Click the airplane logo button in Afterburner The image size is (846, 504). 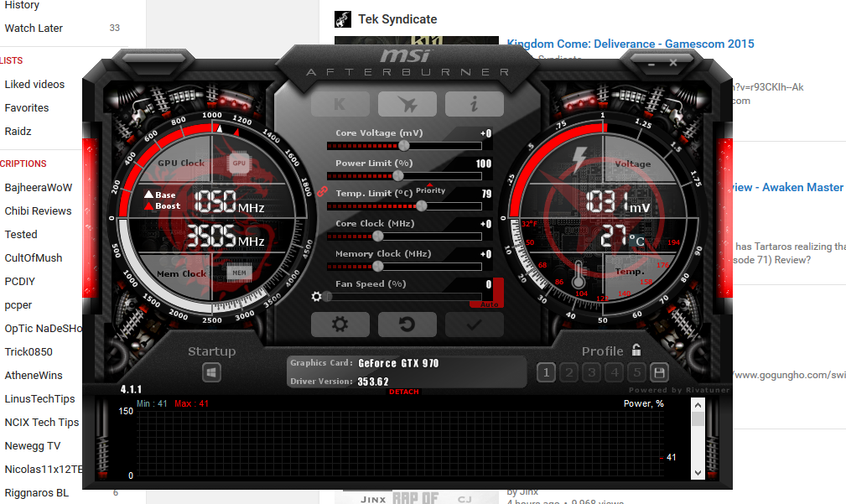coord(407,104)
